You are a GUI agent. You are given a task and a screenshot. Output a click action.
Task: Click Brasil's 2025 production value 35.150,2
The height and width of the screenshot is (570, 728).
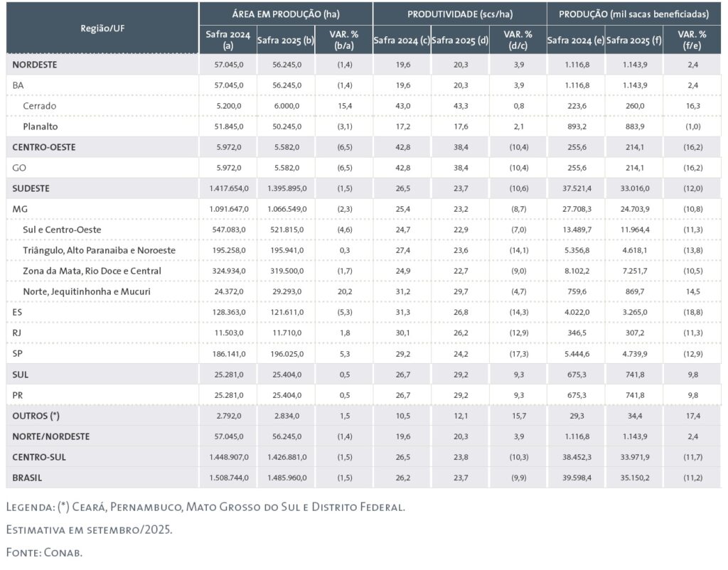pyautogui.click(x=633, y=478)
